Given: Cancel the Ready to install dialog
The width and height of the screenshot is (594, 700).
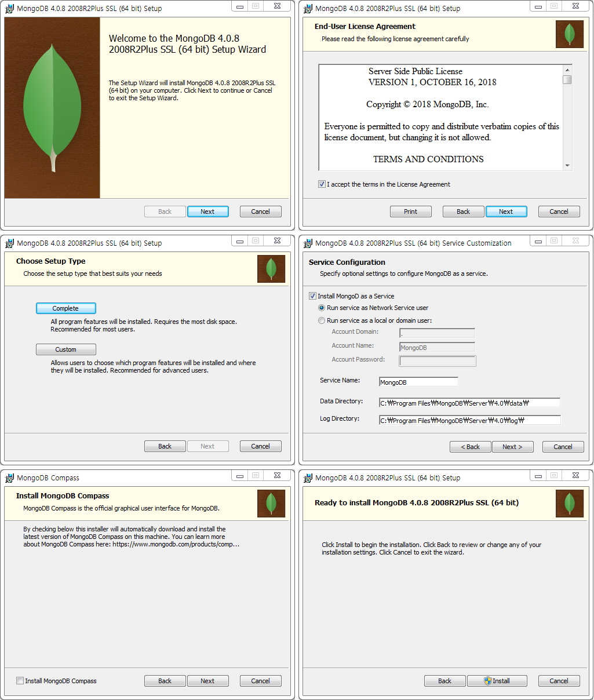Looking at the screenshot, I should (x=559, y=681).
